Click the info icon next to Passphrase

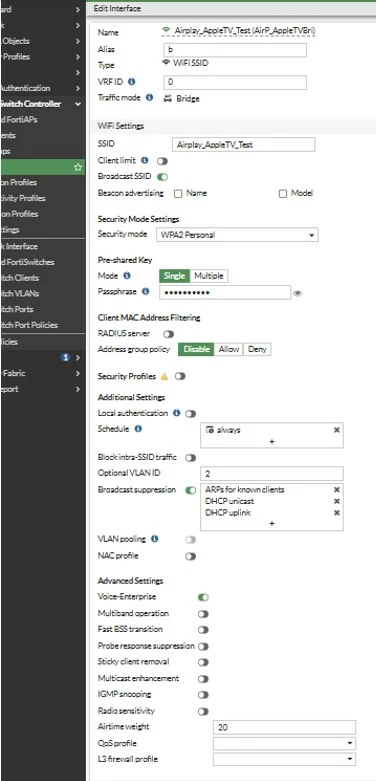145,291
